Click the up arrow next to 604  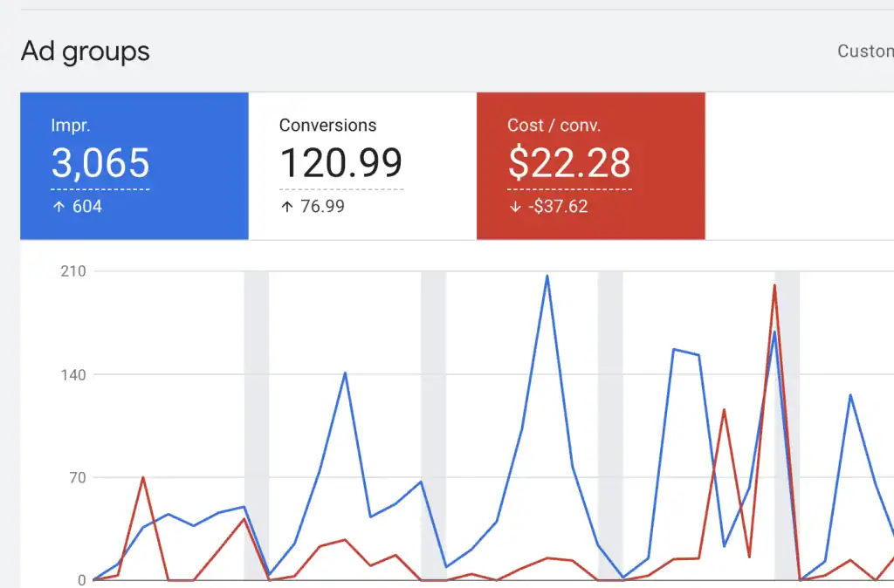[58, 207]
